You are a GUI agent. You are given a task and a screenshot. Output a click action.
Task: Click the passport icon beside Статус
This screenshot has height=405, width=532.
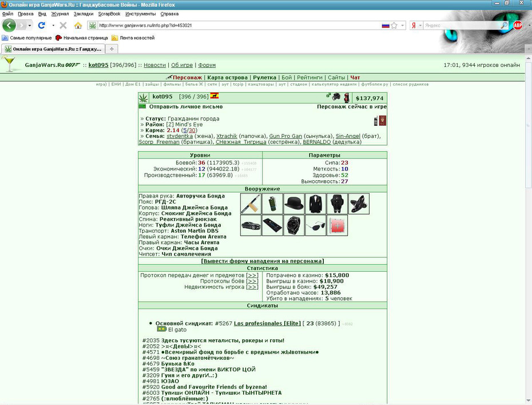coord(382,121)
